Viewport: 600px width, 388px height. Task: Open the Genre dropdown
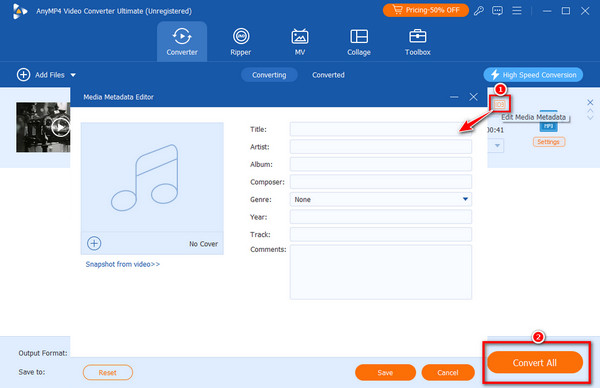[381, 199]
